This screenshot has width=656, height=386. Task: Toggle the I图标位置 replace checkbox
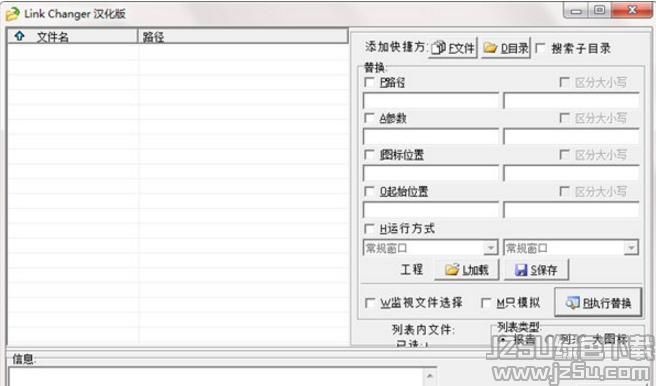369,155
